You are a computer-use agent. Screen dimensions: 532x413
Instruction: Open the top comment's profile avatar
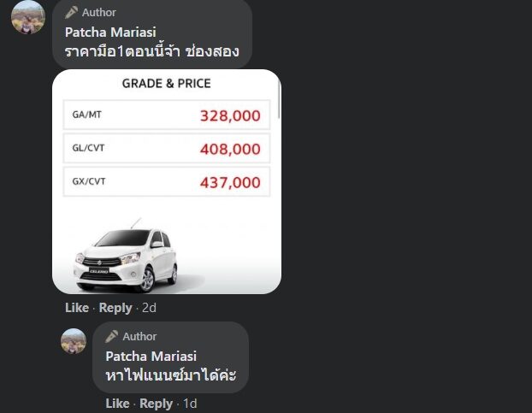point(28,17)
